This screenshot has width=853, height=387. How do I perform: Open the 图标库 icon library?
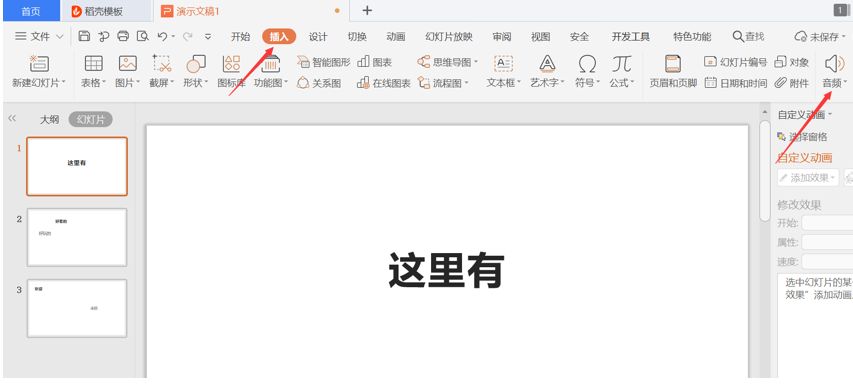[231, 72]
